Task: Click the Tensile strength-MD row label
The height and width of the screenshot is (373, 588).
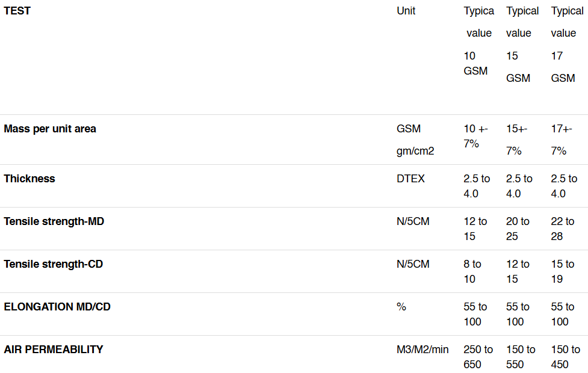Action: pos(54,221)
